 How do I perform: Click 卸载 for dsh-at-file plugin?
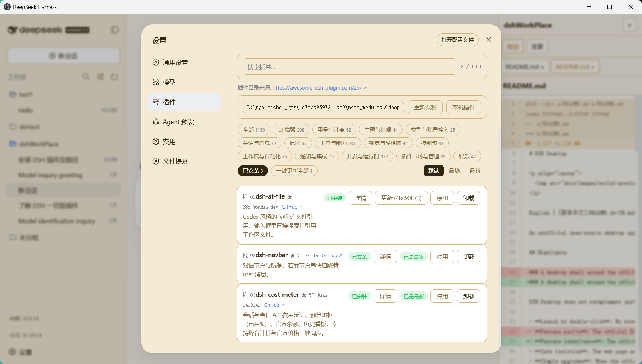point(469,198)
